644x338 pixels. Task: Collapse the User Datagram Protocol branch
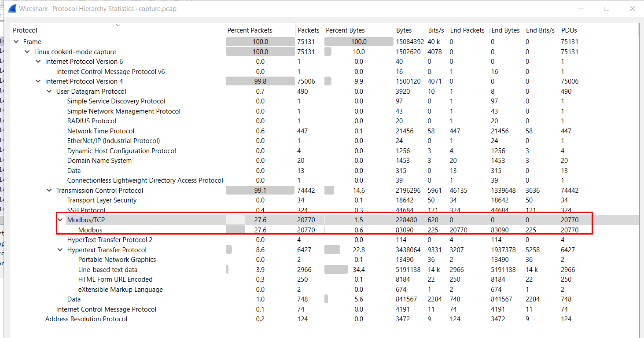pyautogui.click(x=49, y=92)
